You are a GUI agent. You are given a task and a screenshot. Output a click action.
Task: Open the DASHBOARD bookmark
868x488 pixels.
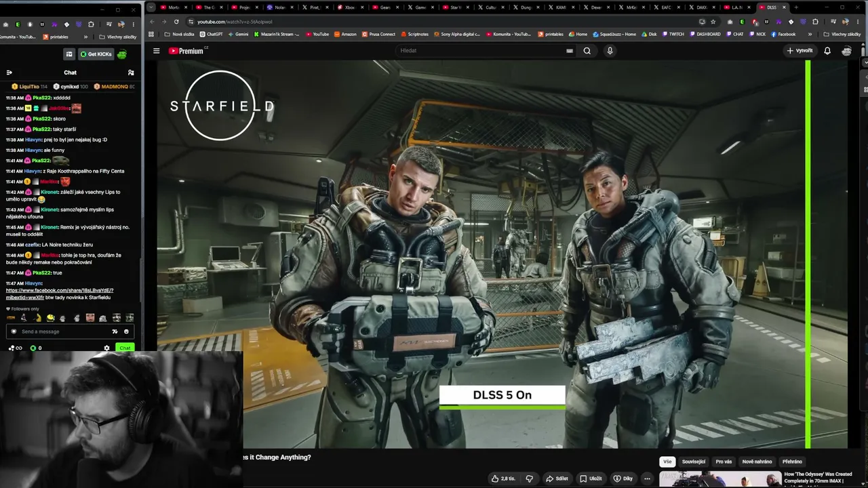705,34
